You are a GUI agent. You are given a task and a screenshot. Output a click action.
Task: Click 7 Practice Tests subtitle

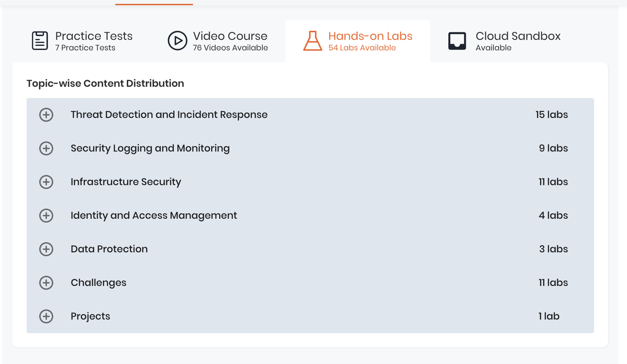(x=85, y=48)
